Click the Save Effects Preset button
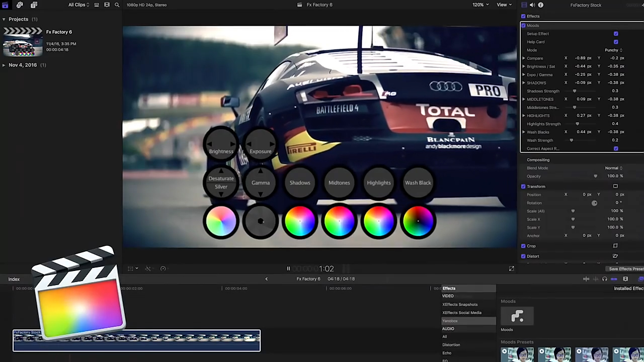644x362 pixels. pos(626,269)
